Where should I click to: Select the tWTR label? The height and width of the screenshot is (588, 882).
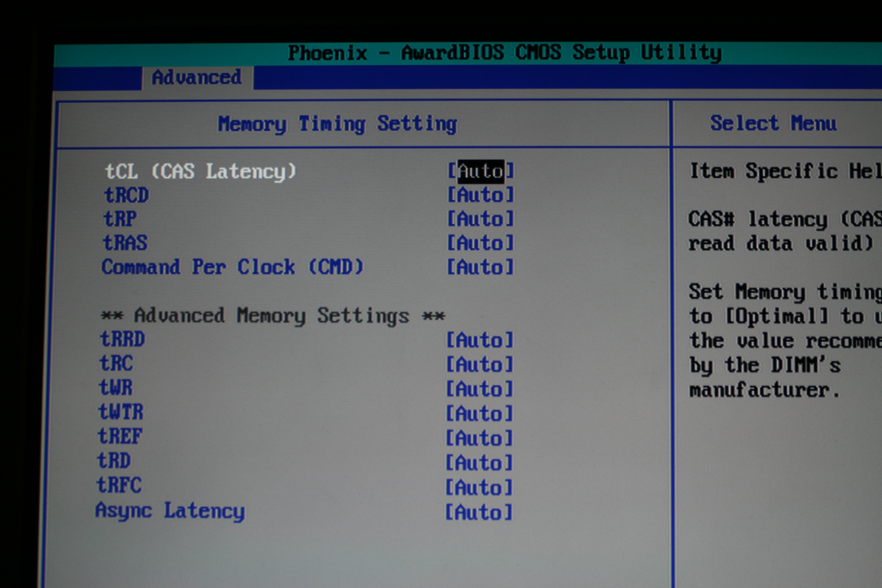(x=121, y=412)
